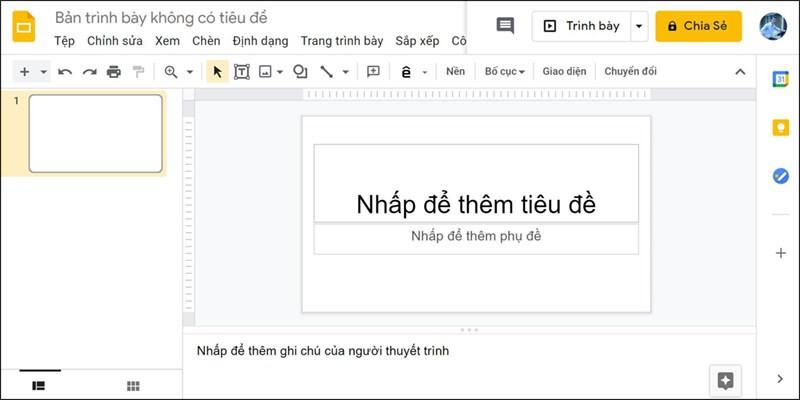The height and width of the screenshot is (400, 800).
Task: Switch to grid view
Action: coord(133,386)
